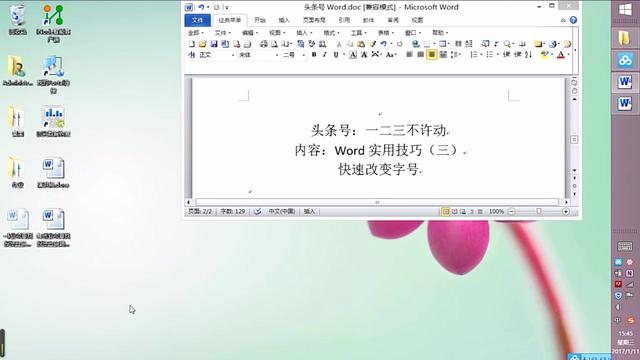Toggle Bold formatting

point(314,55)
